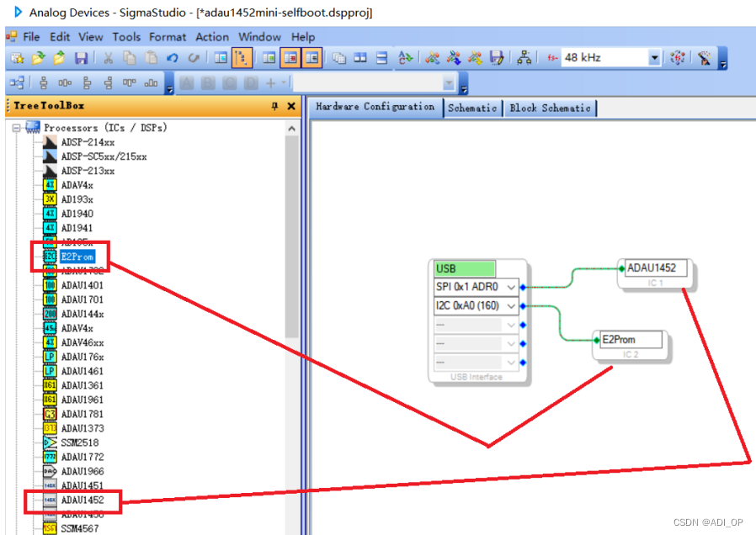Viewport: 756px width, 535px height.
Task: Select the ADAU1452 IC 1 block
Action: tap(656, 274)
